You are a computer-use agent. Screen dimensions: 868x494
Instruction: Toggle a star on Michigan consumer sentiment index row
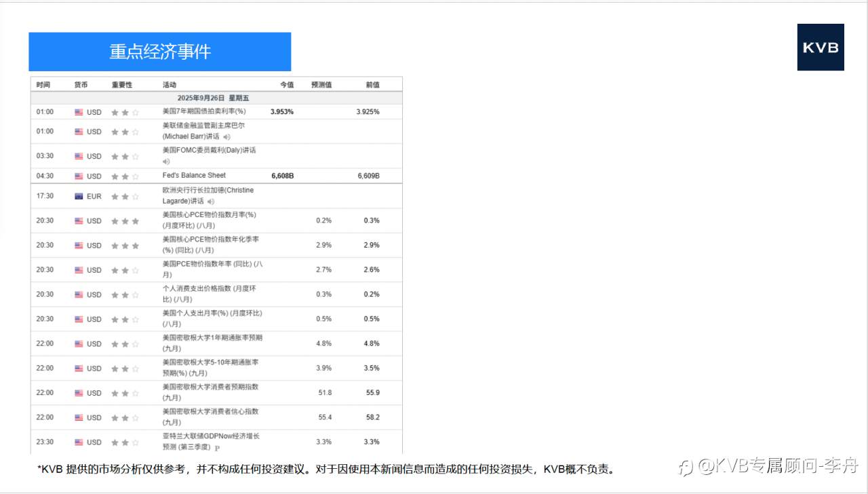click(x=125, y=417)
